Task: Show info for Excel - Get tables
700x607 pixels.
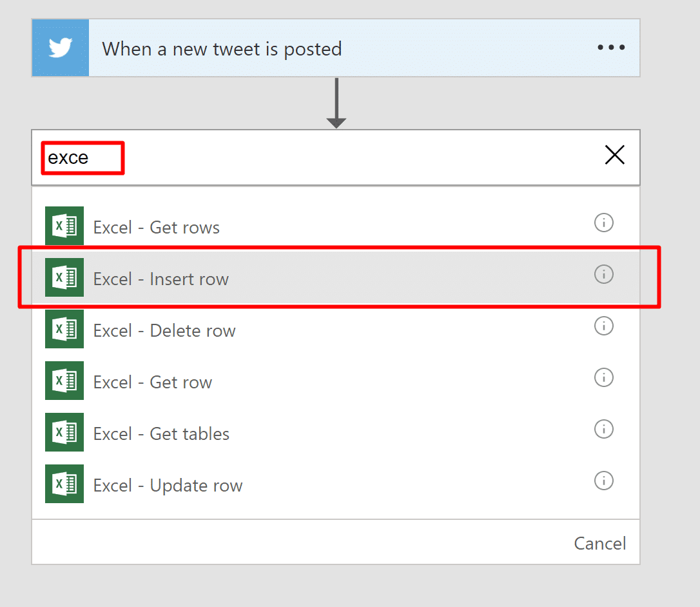Action: click(x=603, y=429)
